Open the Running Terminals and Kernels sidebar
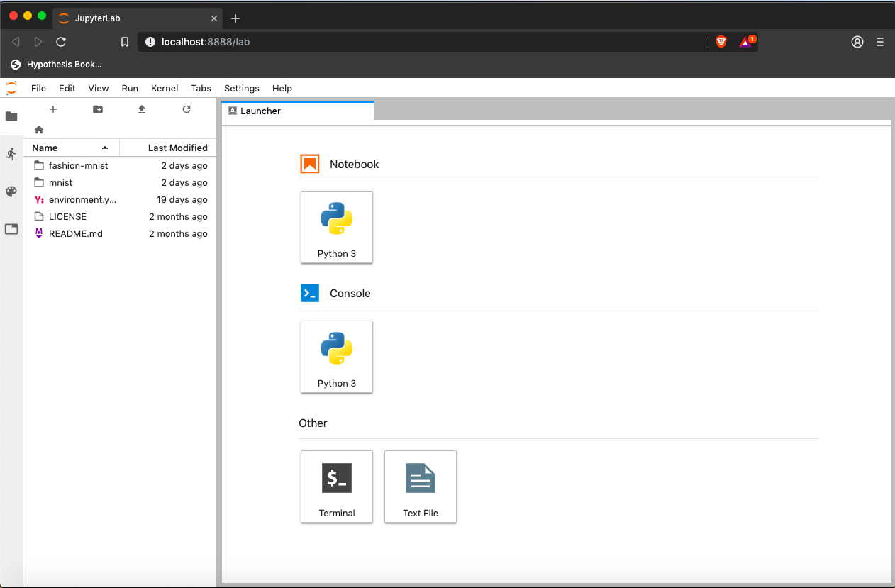This screenshot has height=588, width=895. tap(11, 154)
